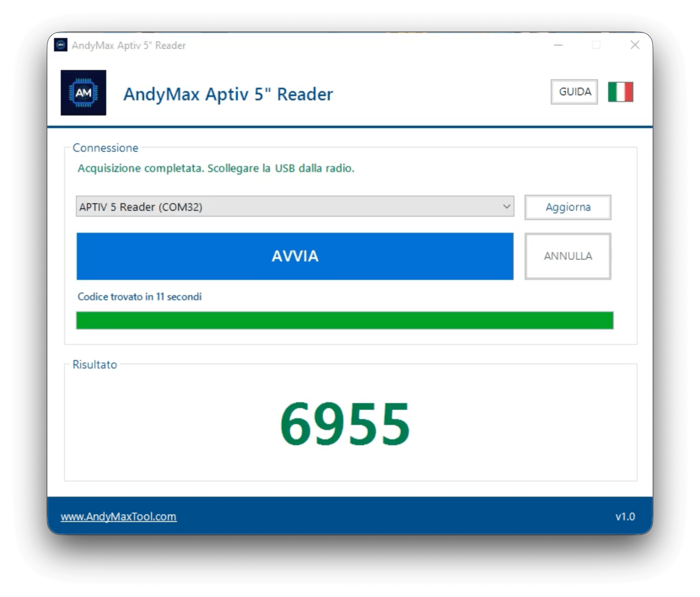Minimize the AndyMax window
Image resolution: width=700 pixels, height=597 pixels.
(558, 45)
